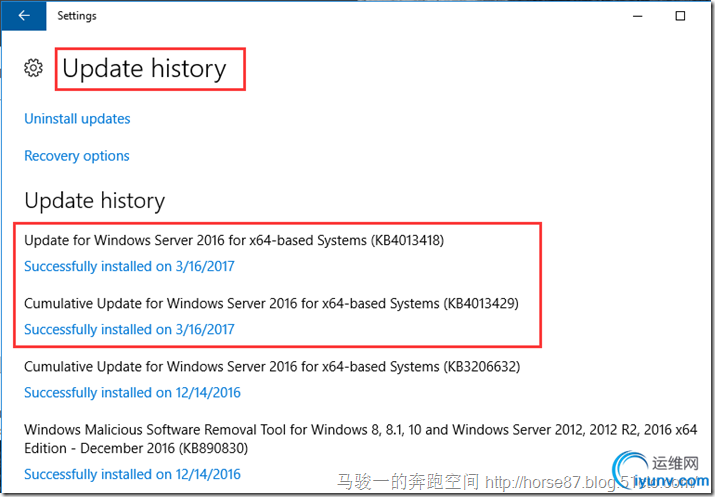
Task: Select the Cumulative Update KB3206632 title
Action: point(272,367)
